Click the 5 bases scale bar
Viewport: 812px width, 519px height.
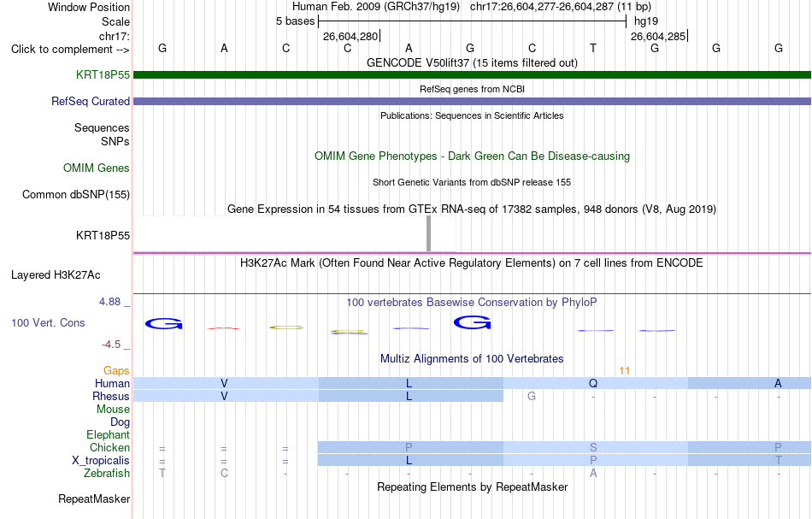coord(472,21)
